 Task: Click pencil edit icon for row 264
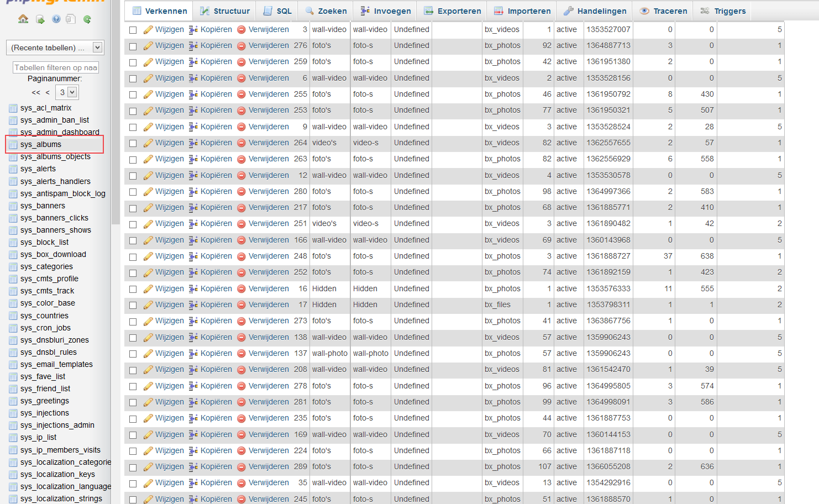(x=148, y=143)
